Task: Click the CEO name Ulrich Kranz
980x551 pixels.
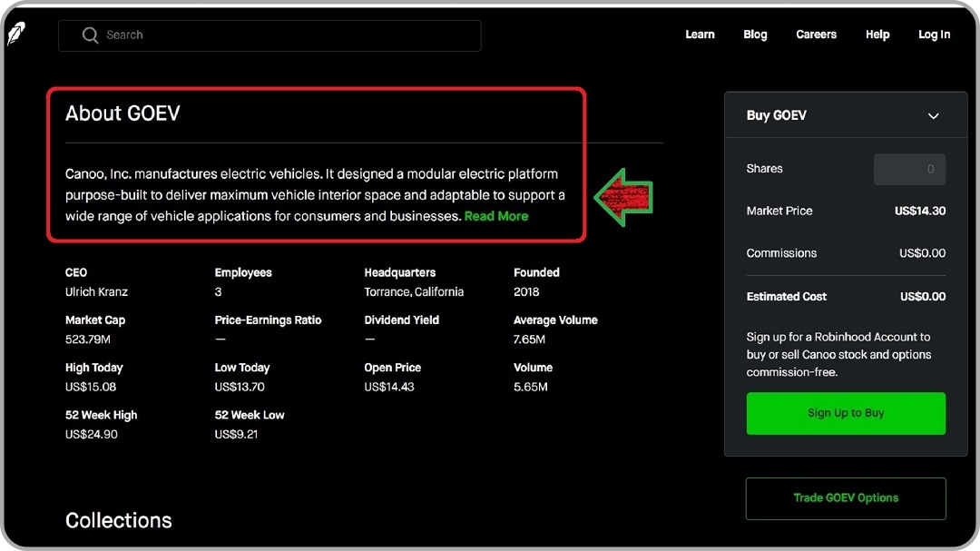Action: (96, 292)
